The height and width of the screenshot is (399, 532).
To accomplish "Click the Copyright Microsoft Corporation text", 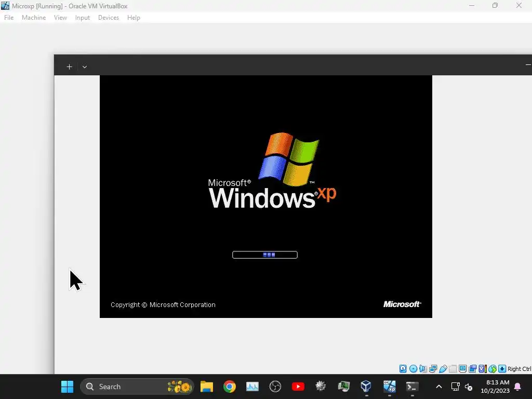I will coord(163,304).
